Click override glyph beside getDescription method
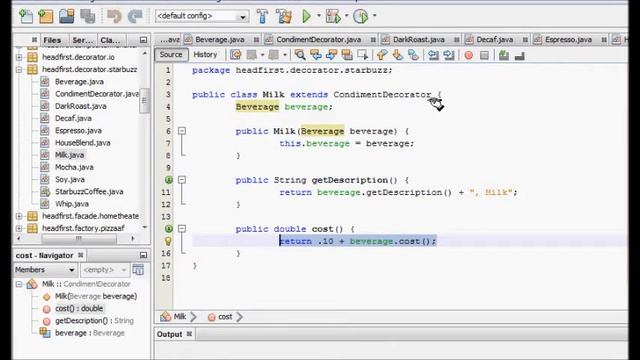Viewport: 640px width, 360px height. [169, 180]
